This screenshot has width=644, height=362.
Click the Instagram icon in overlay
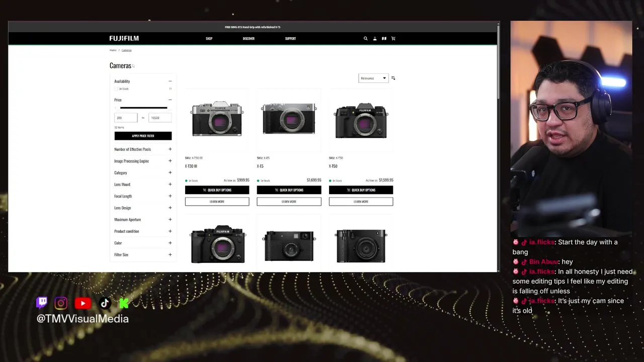(x=61, y=303)
